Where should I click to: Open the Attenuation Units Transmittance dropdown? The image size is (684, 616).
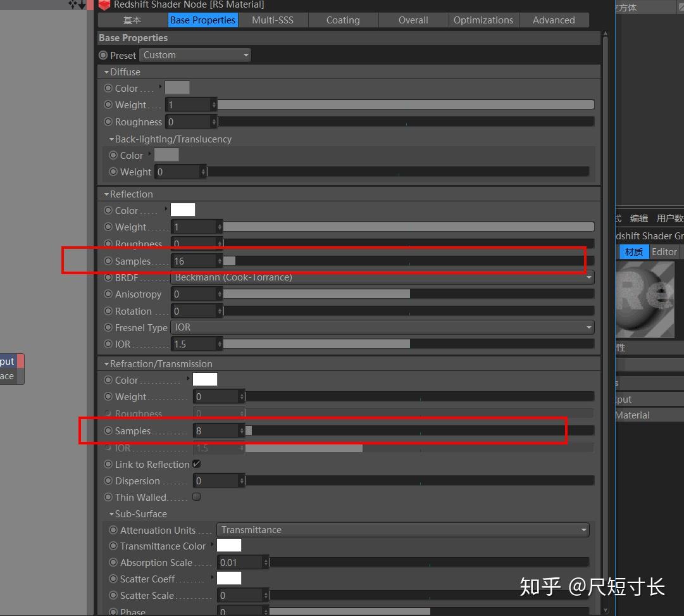point(403,530)
